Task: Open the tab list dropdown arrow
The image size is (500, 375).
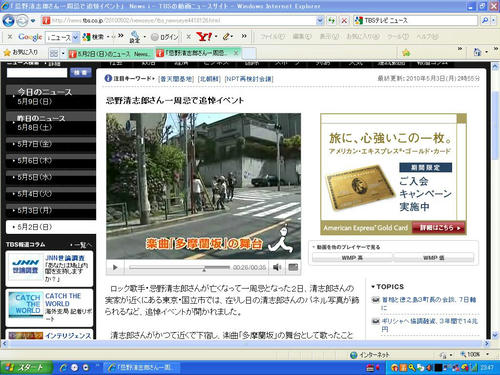Action: tap(63, 53)
